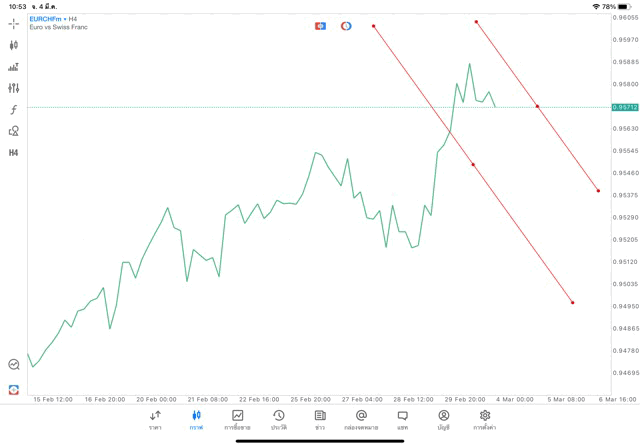Viewport: 640px width, 447px height.
Task: Open the drawing objects shapes tool
Action: (x=13, y=131)
